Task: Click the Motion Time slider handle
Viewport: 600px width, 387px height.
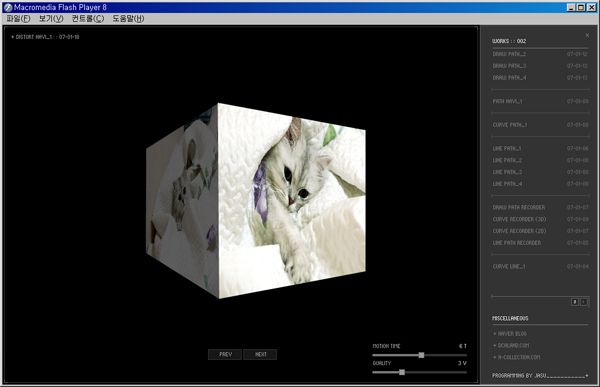Action: point(421,355)
